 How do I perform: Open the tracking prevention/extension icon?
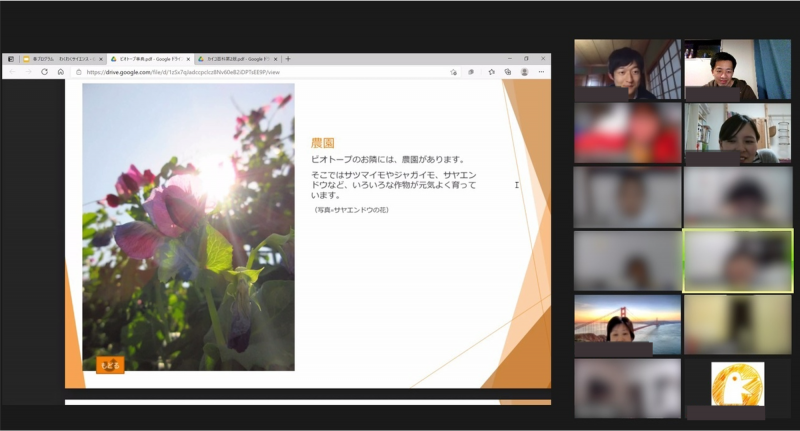click(471, 72)
